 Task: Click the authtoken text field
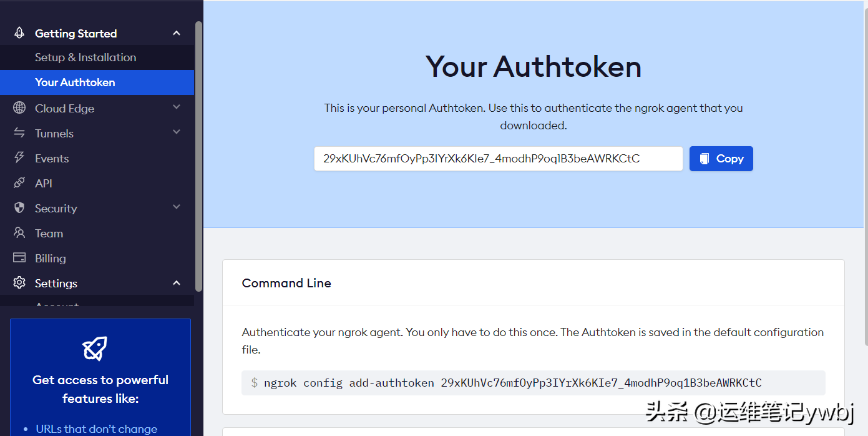tap(498, 159)
